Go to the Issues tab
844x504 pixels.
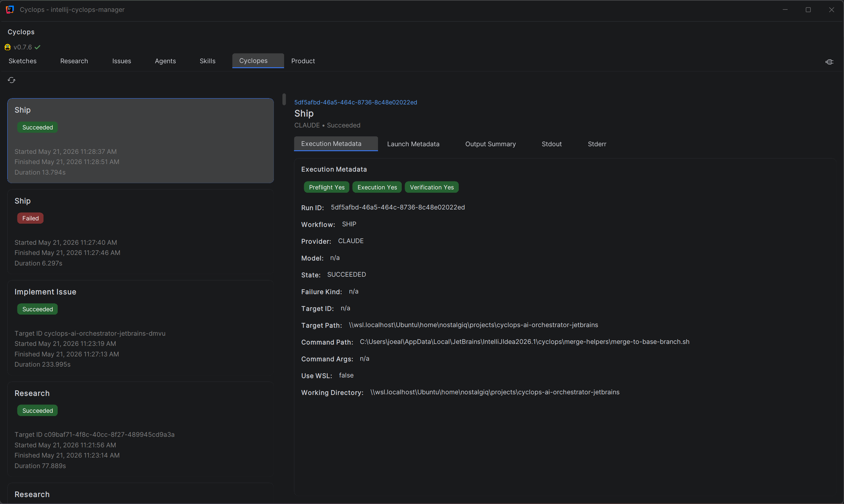tap(122, 61)
